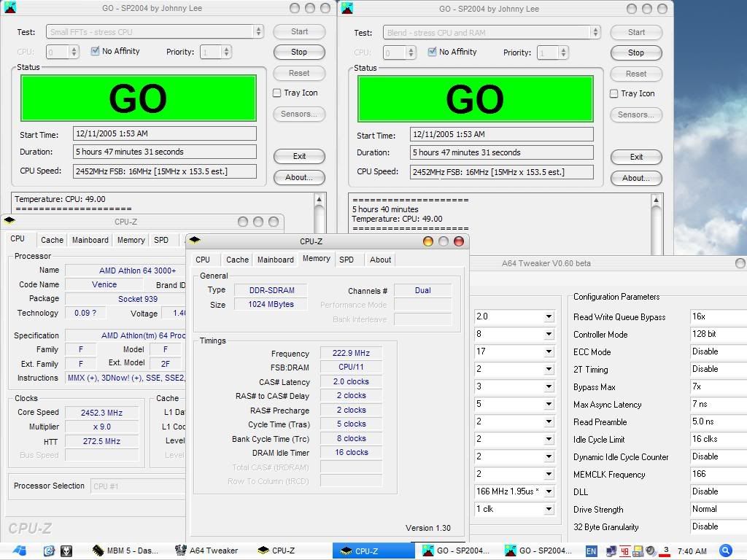Click the Duration field in the Small FFTs window

tap(164, 152)
